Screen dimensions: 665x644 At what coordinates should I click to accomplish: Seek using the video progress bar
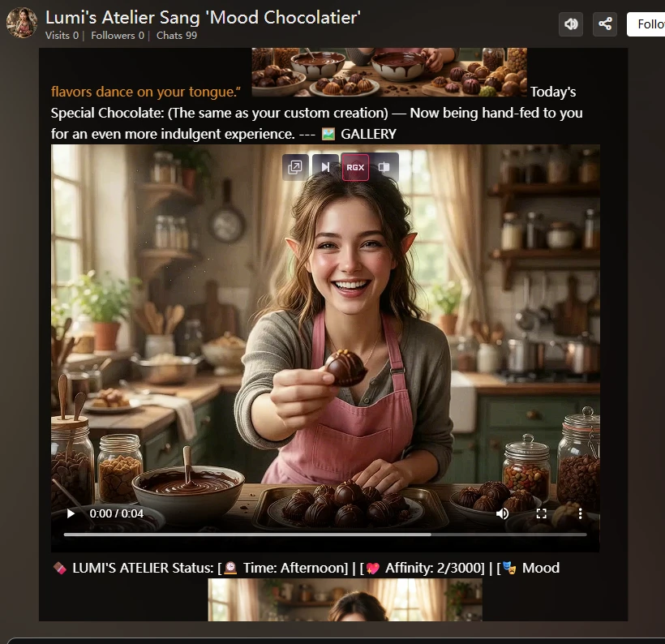coord(324,535)
